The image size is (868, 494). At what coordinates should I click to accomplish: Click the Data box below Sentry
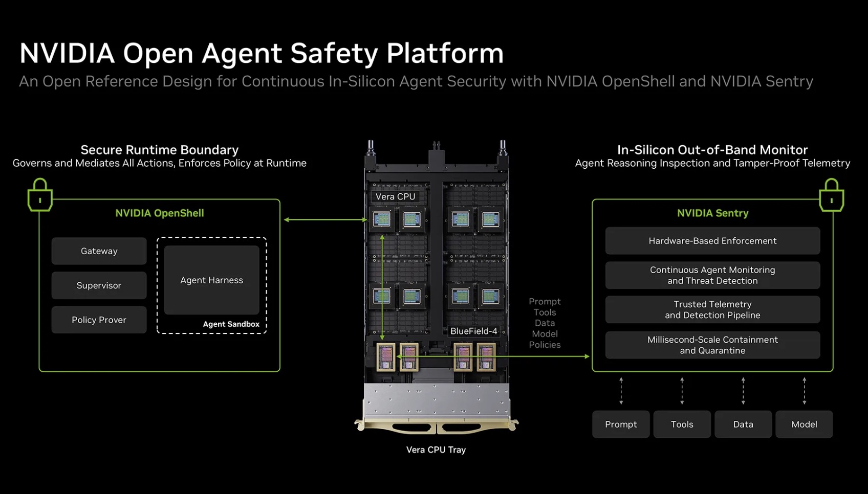(x=743, y=424)
